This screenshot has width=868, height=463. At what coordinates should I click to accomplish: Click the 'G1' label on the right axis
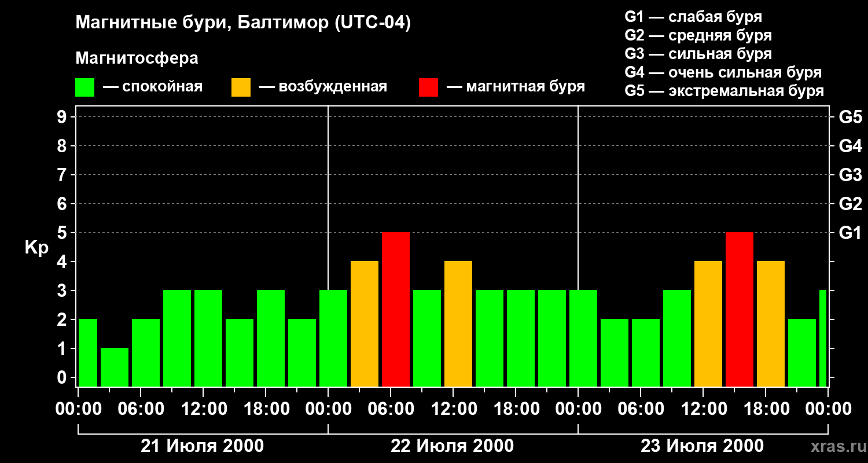(x=851, y=233)
